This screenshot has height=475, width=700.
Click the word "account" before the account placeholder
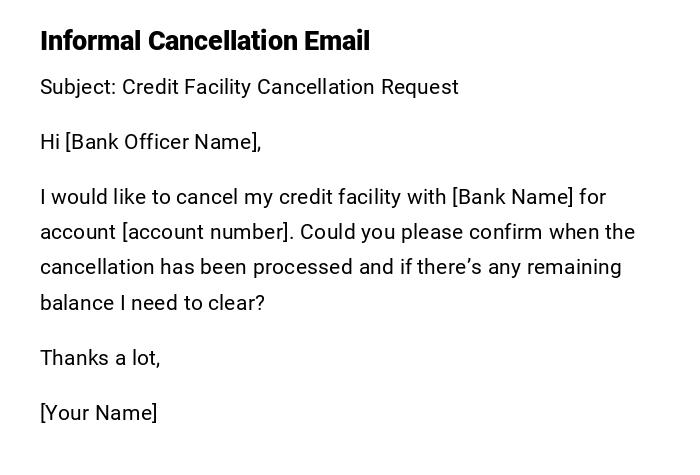click(x=78, y=232)
